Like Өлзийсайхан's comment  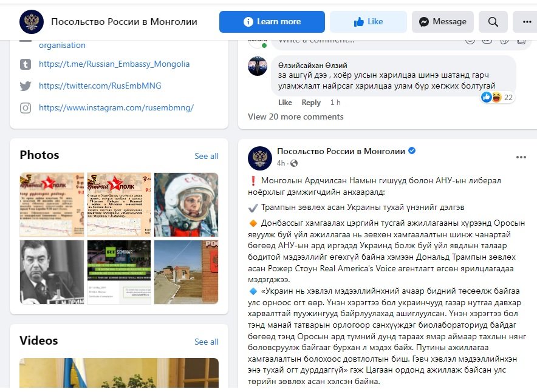(285, 103)
